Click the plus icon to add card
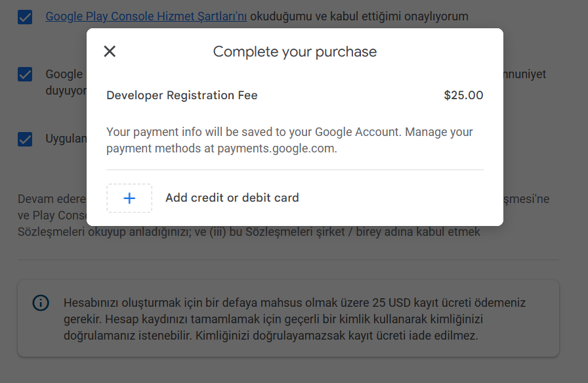Screen dimensions: 588x383 129,198
